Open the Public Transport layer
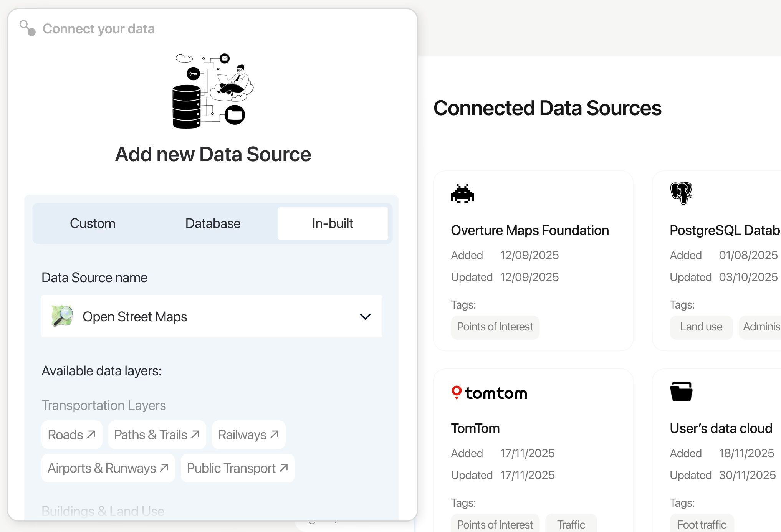781x532 pixels. (237, 468)
